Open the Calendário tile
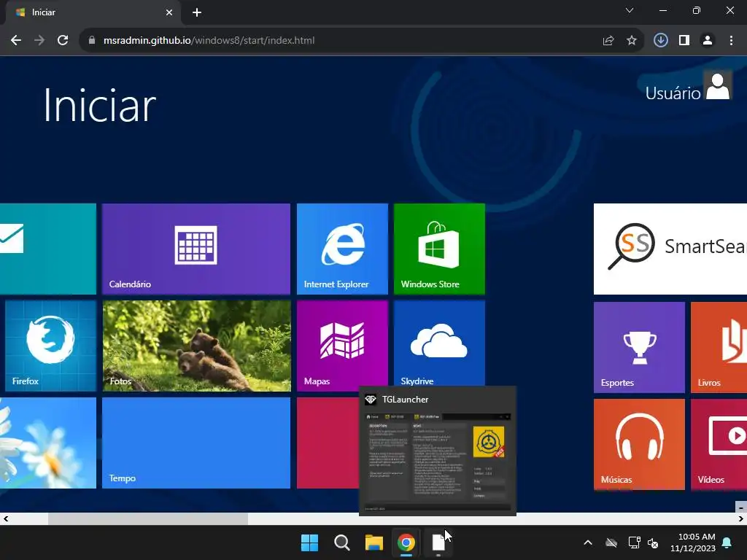 coord(196,249)
